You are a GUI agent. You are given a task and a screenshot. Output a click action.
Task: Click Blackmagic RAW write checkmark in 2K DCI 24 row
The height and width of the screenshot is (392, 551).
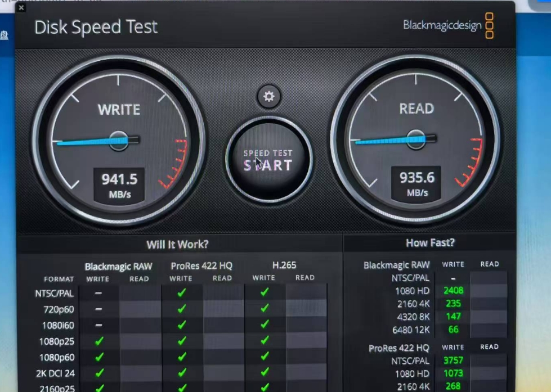100,373
